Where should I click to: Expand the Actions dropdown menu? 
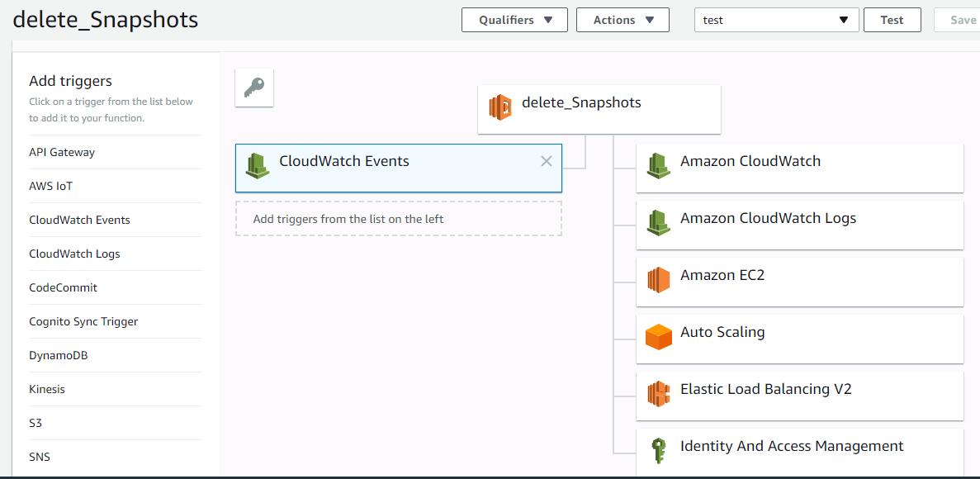coord(623,20)
